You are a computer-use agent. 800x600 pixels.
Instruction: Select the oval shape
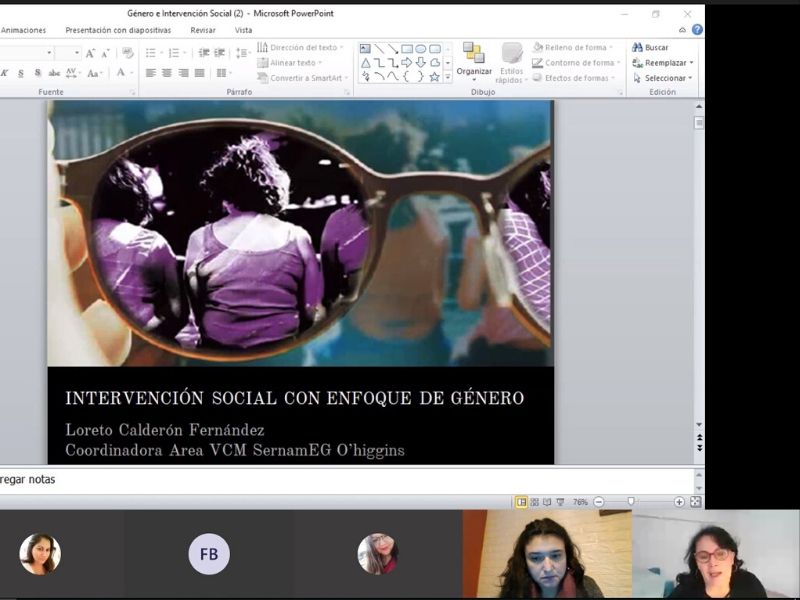[420, 49]
